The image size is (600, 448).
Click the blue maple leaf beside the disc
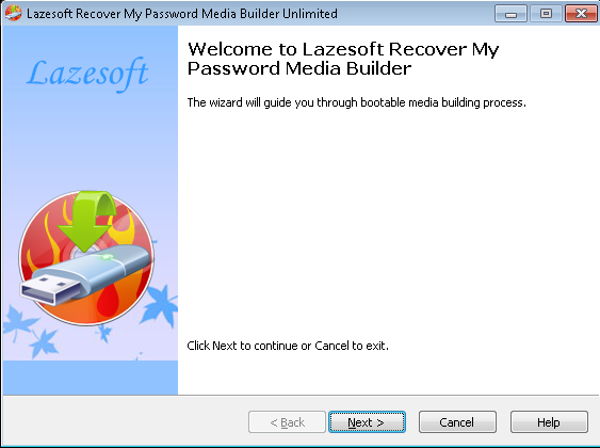[160, 306]
